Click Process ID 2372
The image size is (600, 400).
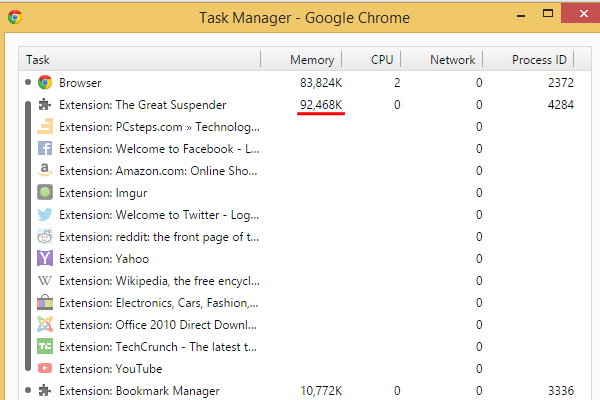(561, 83)
